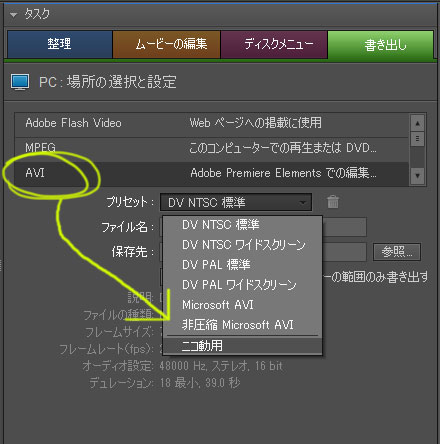Choose 非圧縮 Microsoft AVI preset
Screen dimensions: 440x444
243,325
